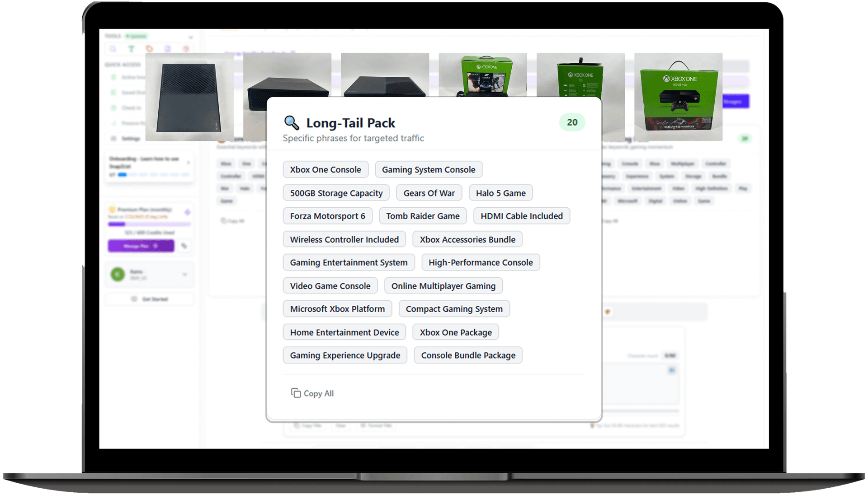Click the Get Started button
Screen dimensions: 868x495
tap(150, 299)
